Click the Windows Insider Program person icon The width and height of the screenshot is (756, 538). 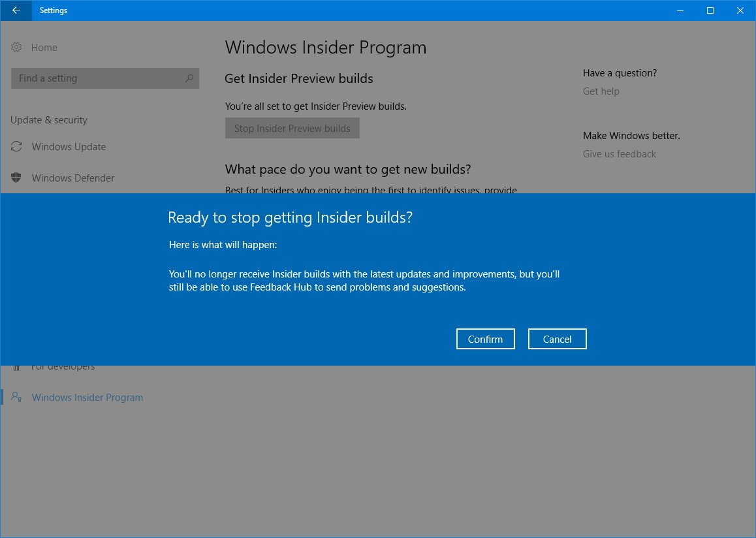point(16,397)
